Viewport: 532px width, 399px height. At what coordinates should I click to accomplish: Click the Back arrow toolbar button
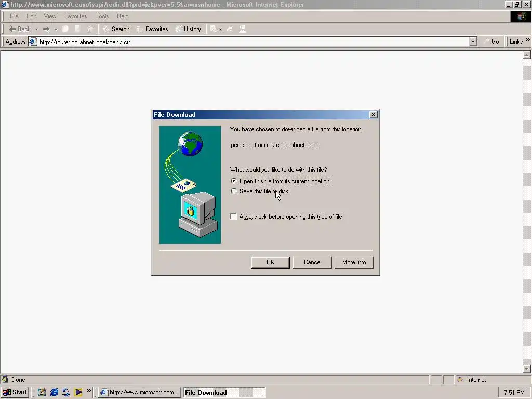(20, 29)
